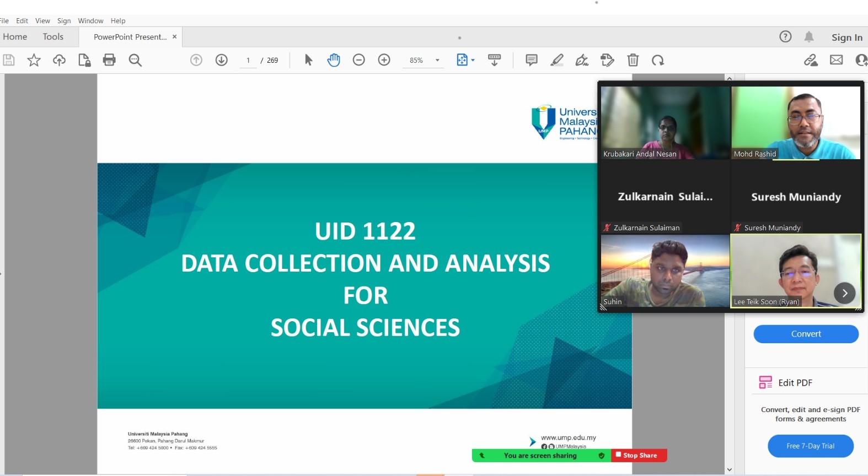The height and width of the screenshot is (476, 868).
Task: Go to the next page
Action: [x=222, y=60]
